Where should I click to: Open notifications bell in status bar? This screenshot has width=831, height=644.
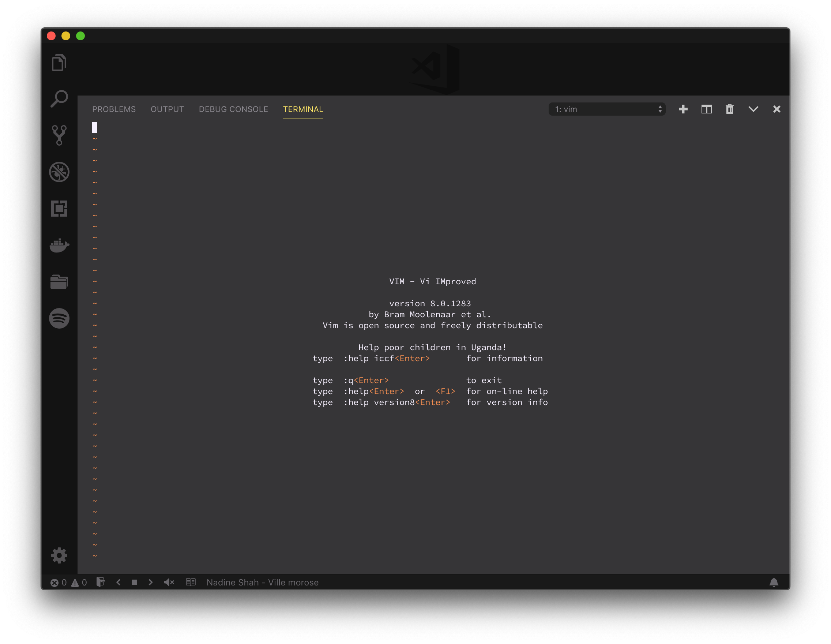pos(774,582)
